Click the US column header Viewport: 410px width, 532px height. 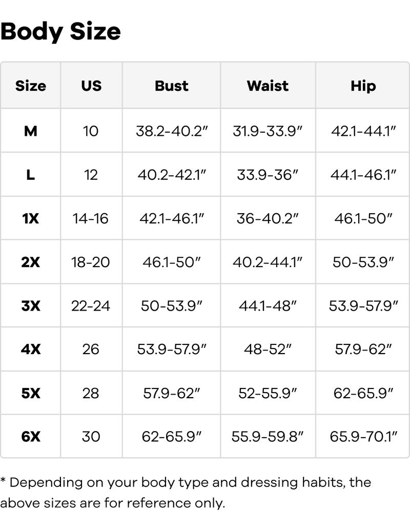pyautogui.click(x=91, y=86)
